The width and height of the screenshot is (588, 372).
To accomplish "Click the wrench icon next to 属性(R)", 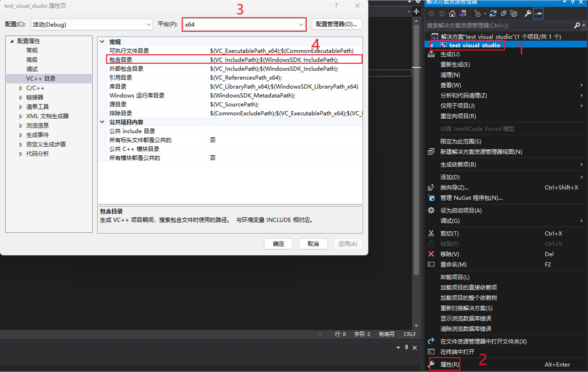I will 432,364.
